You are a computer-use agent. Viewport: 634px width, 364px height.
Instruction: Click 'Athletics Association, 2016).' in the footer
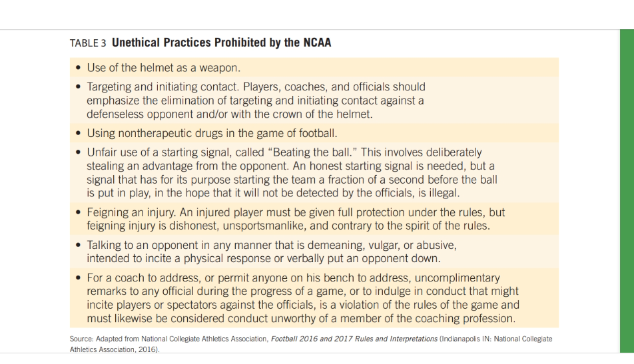tap(115, 349)
